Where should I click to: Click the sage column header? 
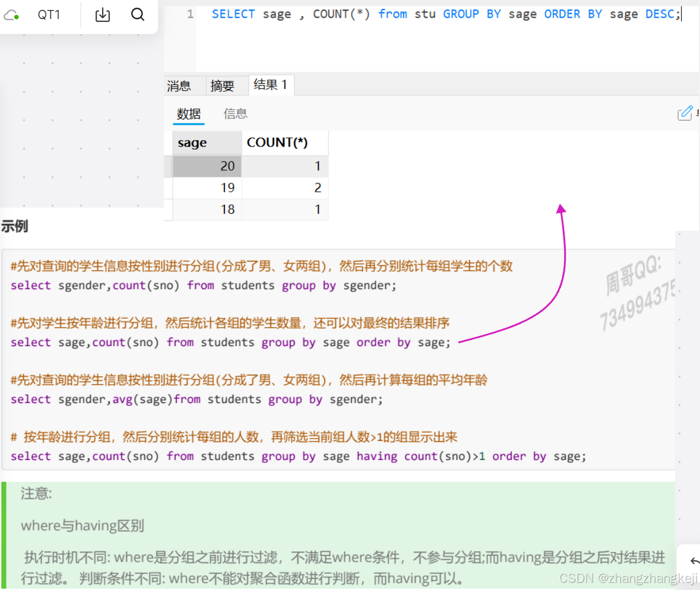pos(207,143)
